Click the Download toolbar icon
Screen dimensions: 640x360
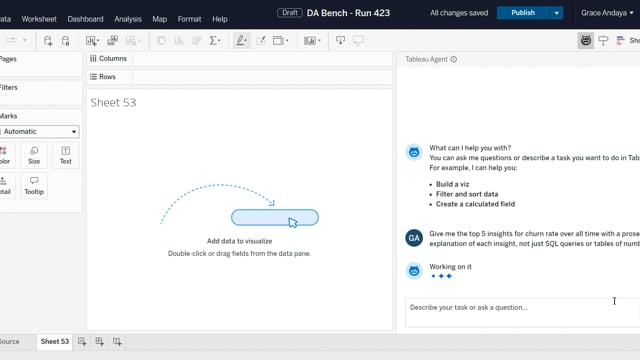click(x=340, y=40)
